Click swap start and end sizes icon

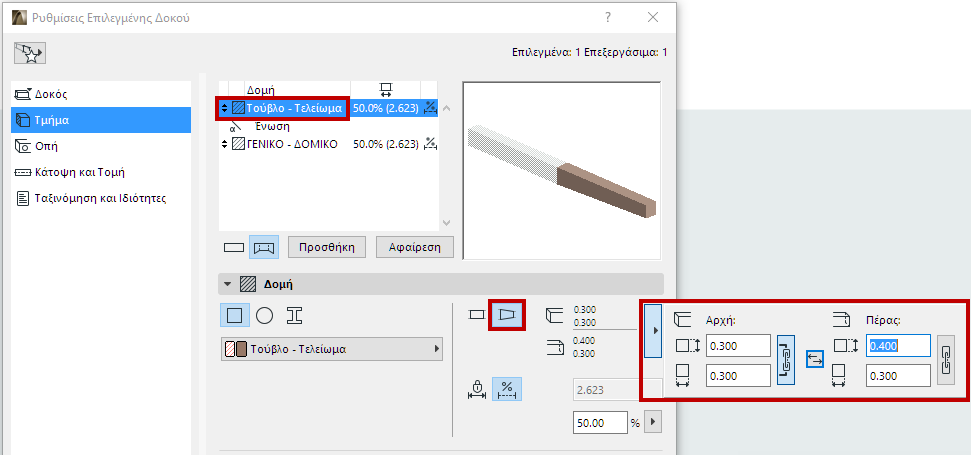pos(815,358)
